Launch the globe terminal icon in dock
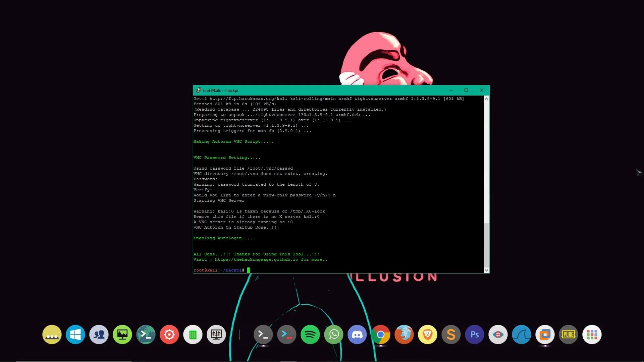This screenshot has width=644, height=362. pyautogui.click(x=146, y=335)
